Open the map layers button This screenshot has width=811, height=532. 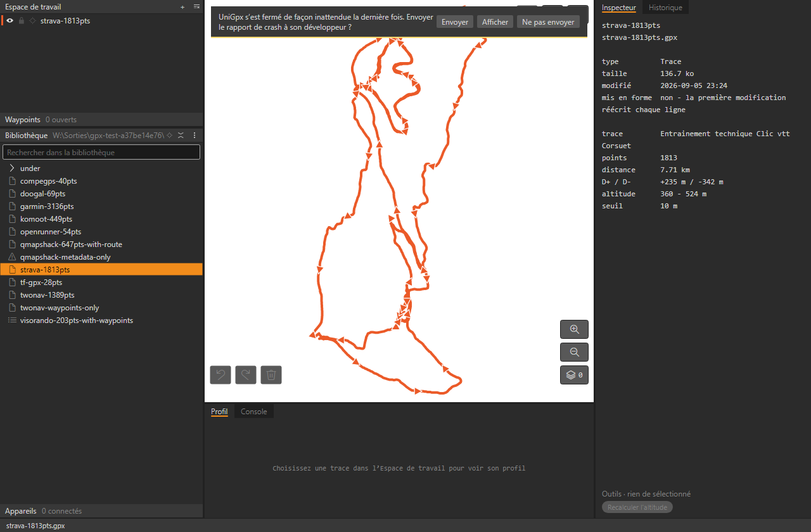[x=574, y=375]
